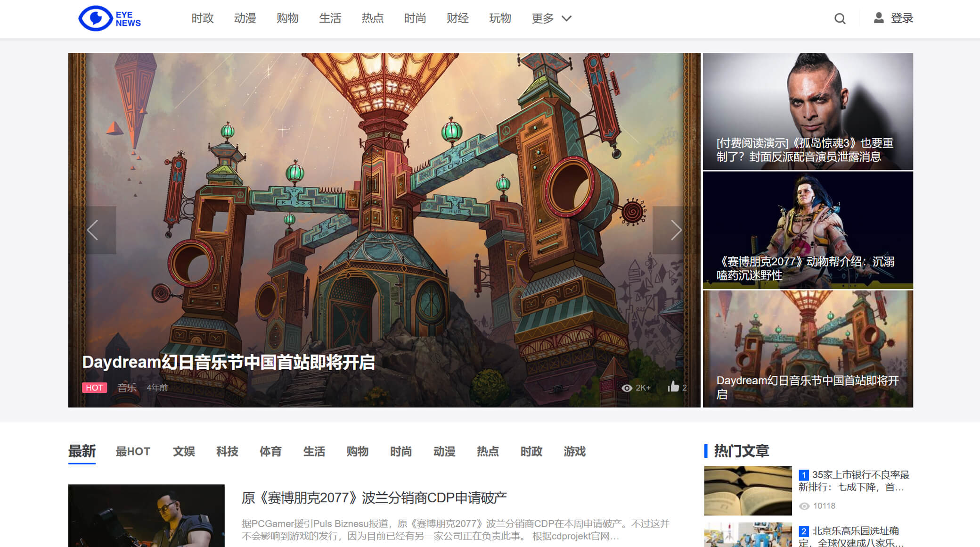This screenshot has height=547, width=980.
Task: Switch to the 科技 tab
Action: tap(227, 451)
